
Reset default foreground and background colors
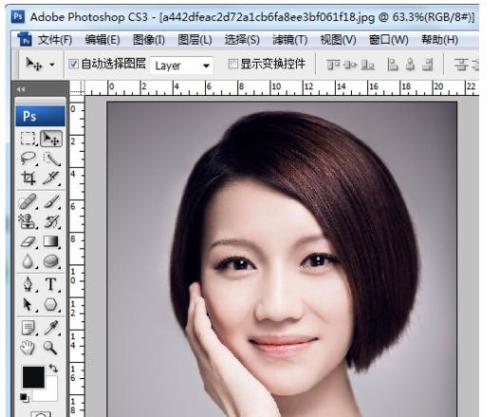pos(24,398)
